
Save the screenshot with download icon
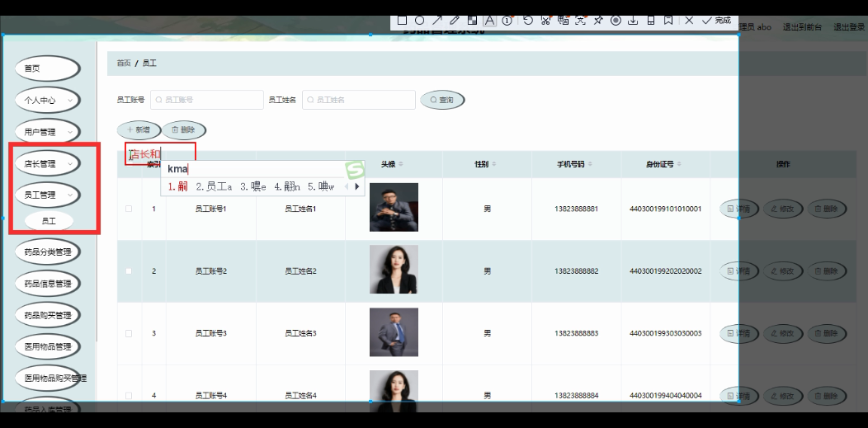633,21
